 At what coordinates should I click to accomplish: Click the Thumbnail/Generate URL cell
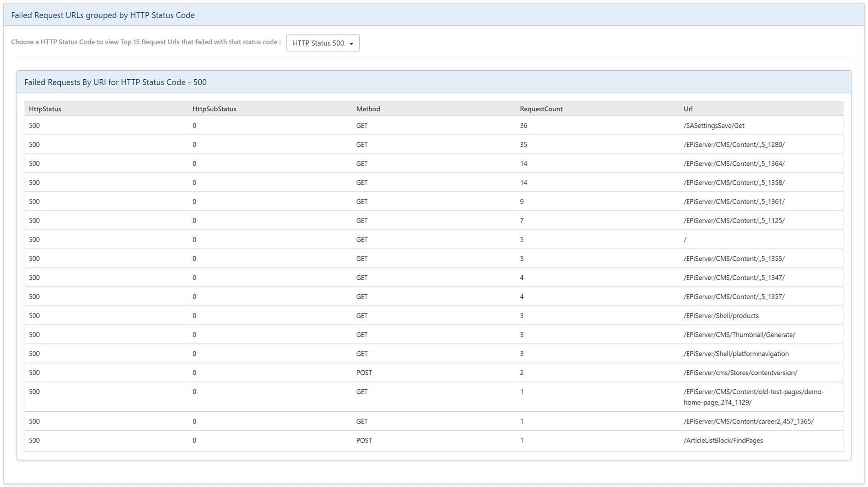pyautogui.click(x=739, y=335)
